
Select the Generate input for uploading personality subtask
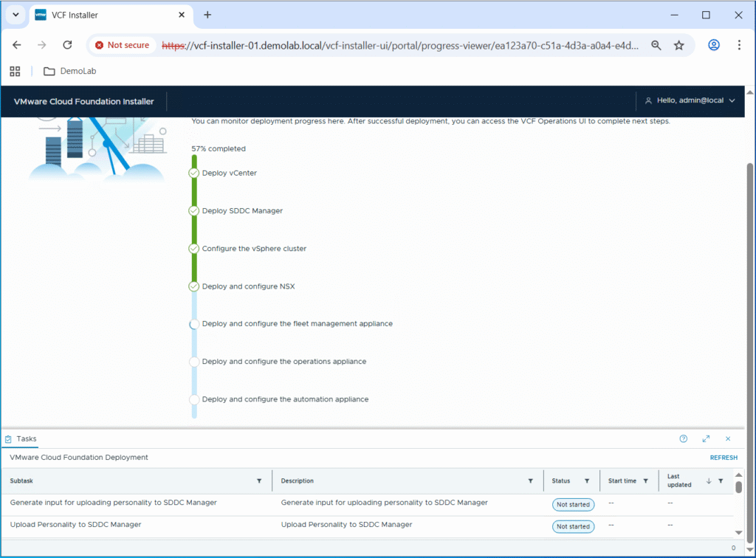click(x=113, y=503)
